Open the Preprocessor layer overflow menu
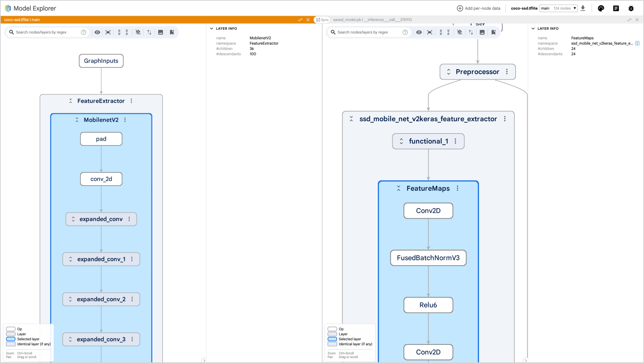 point(507,71)
